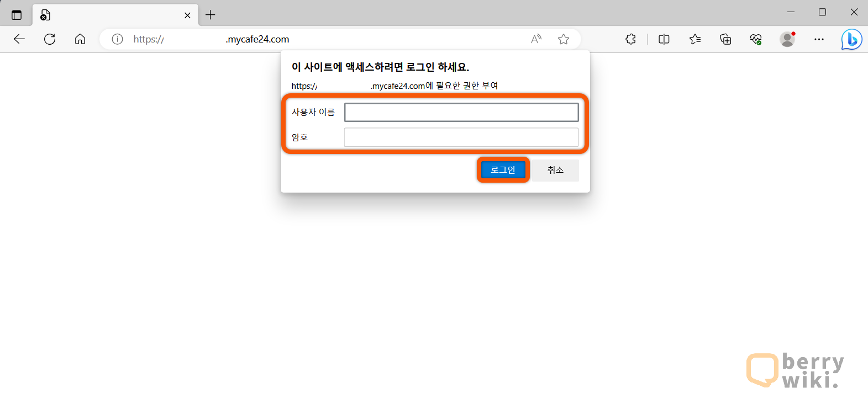
Task: Open the Collections panel
Action: (725, 39)
